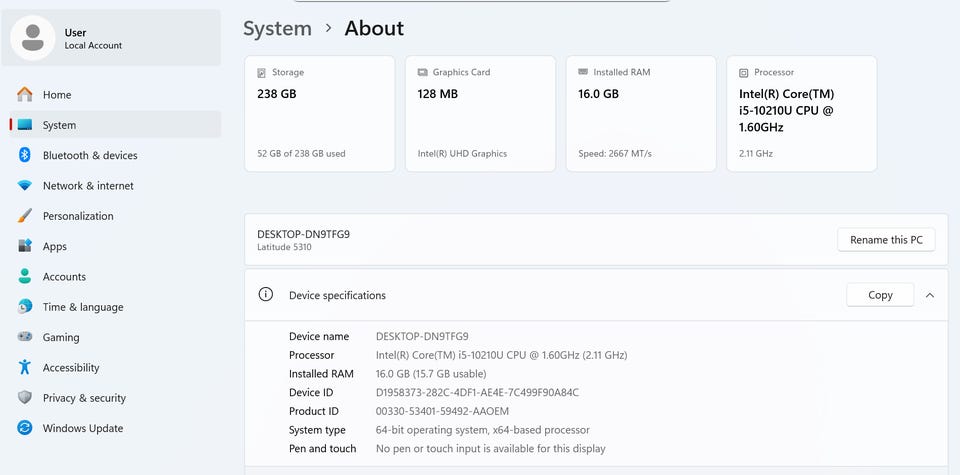Click the Windows Update icon
Image resolution: width=960 pixels, height=475 pixels.
point(25,428)
